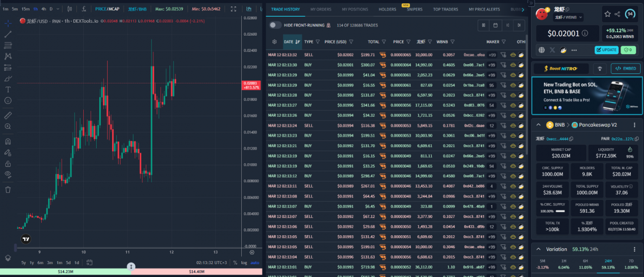Switch to the Holders tab
Screen dimensions: 644x277
click(387, 9)
